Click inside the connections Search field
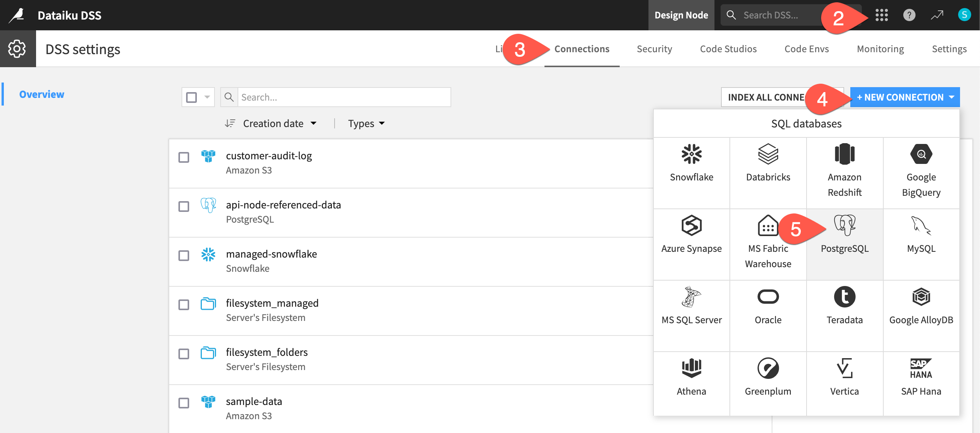 click(x=338, y=97)
